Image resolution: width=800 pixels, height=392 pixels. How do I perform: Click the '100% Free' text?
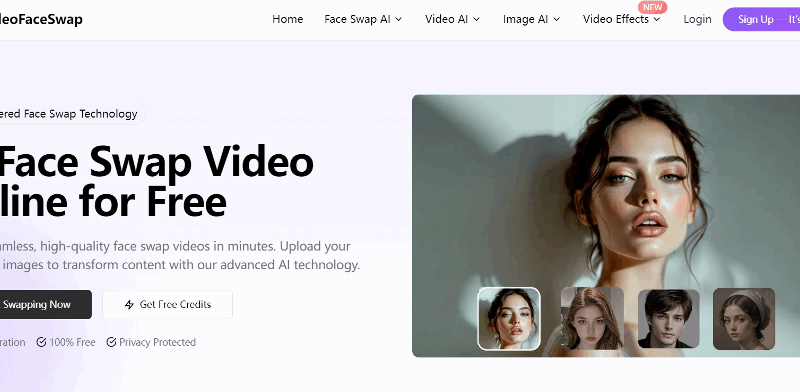click(72, 342)
